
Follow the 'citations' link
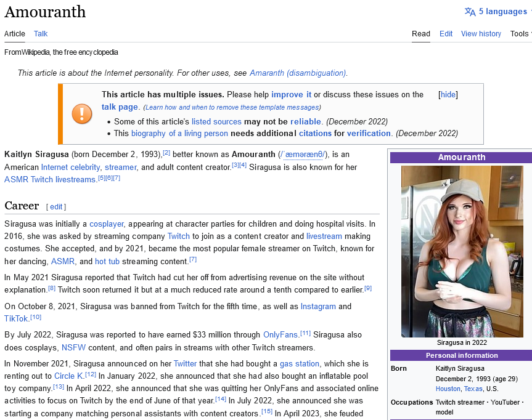click(315, 134)
